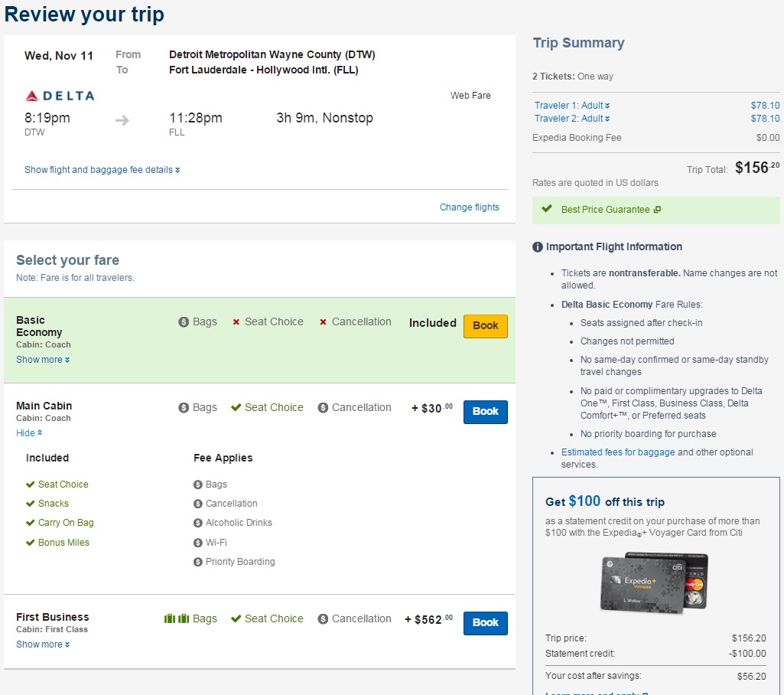The width and height of the screenshot is (784, 695).
Task: Click Book for the Basic Economy fare
Action: click(x=485, y=325)
